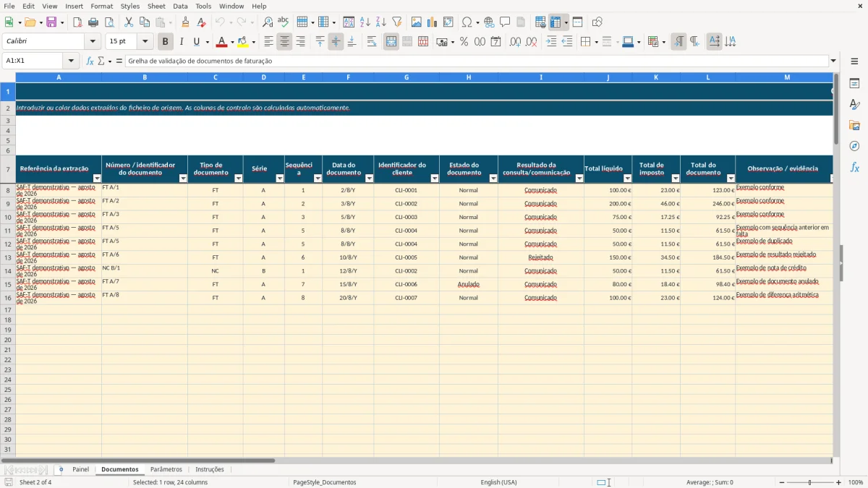The height and width of the screenshot is (488, 868).
Task: Open filter dropdown for Série column
Action: 279,178
